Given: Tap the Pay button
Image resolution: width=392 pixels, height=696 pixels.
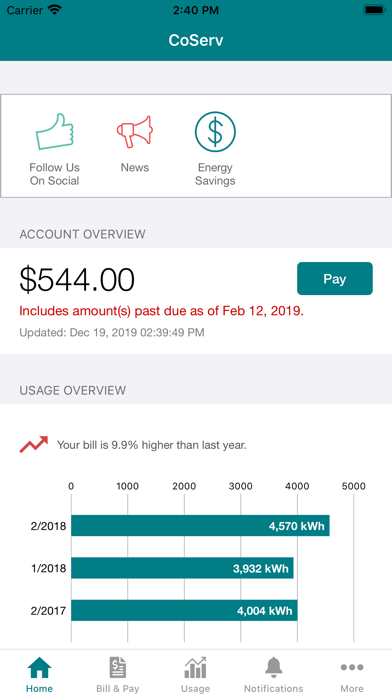Looking at the screenshot, I should 335,278.
